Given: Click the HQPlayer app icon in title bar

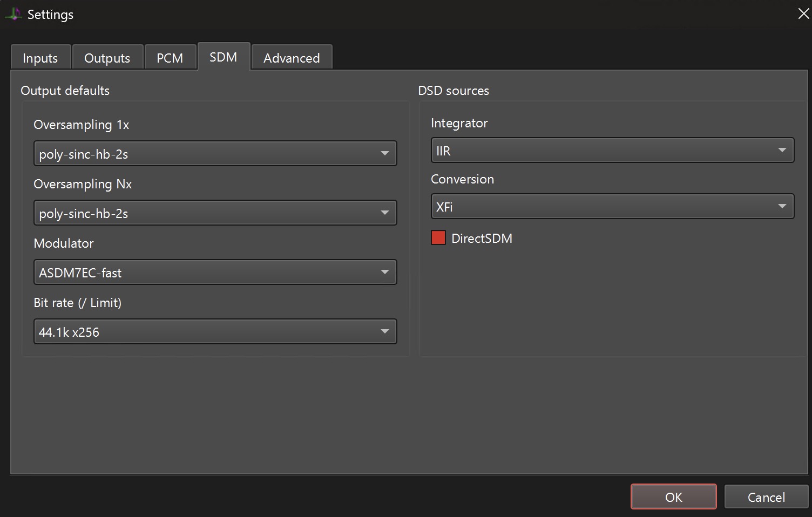Looking at the screenshot, I should click(13, 14).
